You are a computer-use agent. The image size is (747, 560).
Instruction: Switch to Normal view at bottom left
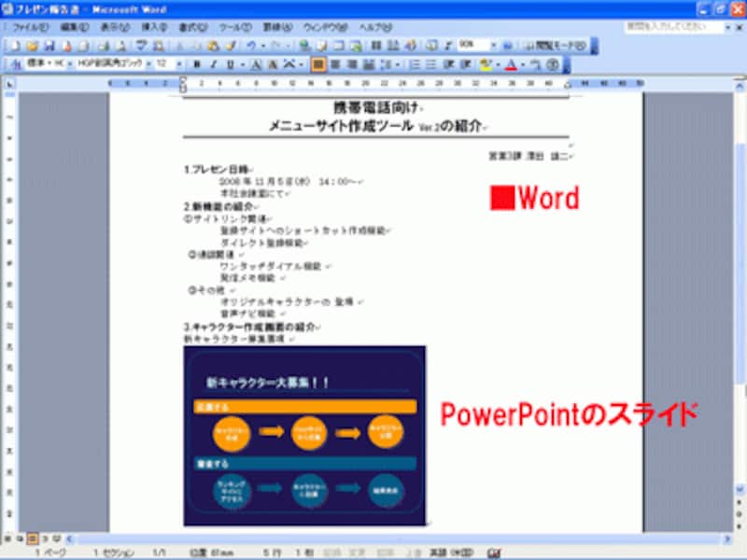8,539
